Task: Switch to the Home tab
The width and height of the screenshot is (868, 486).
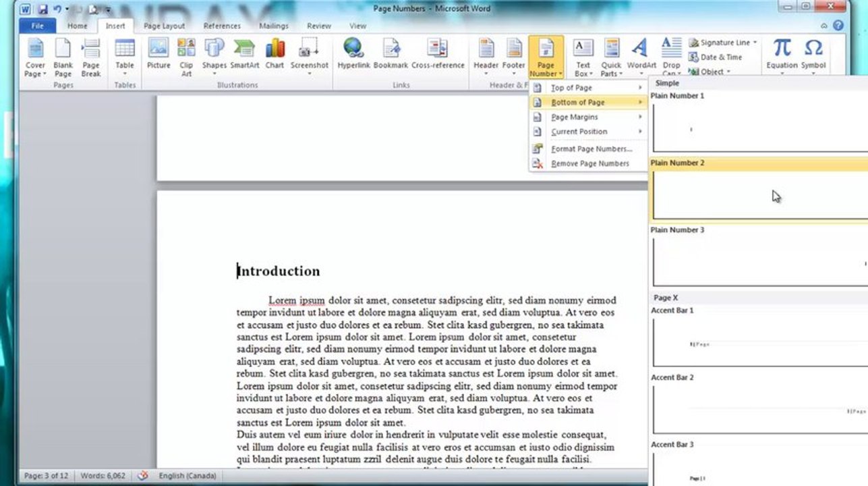Action: 77,26
